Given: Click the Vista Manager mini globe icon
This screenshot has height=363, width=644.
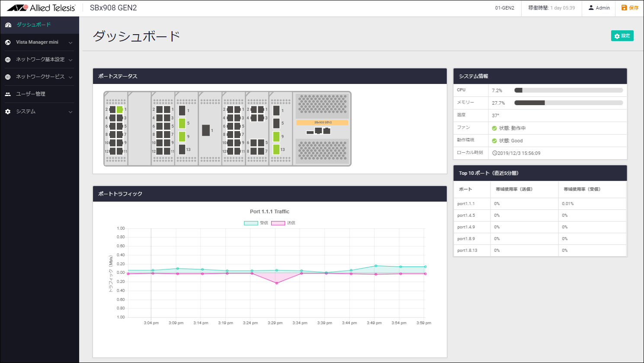Looking at the screenshot, I should pos(8,42).
